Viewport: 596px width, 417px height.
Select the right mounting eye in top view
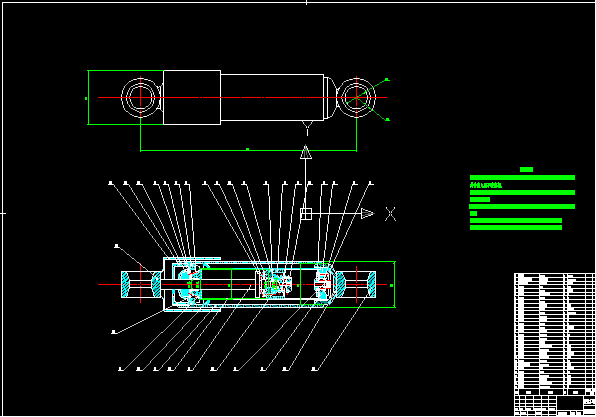pos(356,97)
